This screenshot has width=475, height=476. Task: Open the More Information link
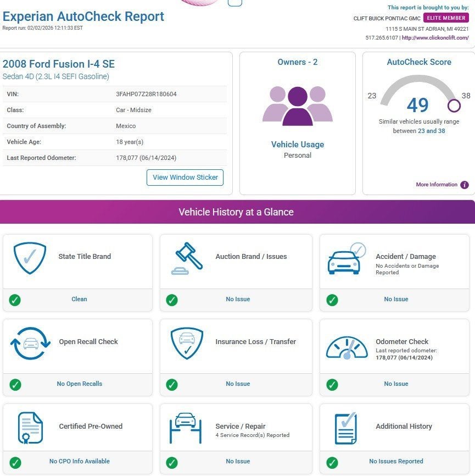tap(436, 185)
